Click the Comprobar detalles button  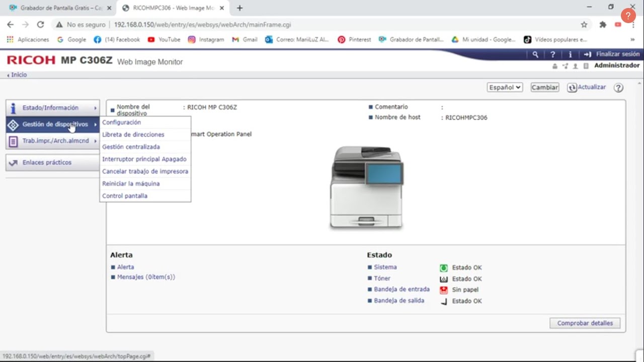coord(585,323)
